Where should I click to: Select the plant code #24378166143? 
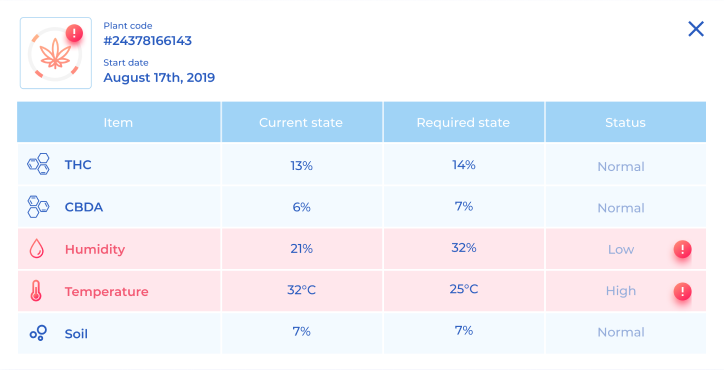click(x=147, y=41)
